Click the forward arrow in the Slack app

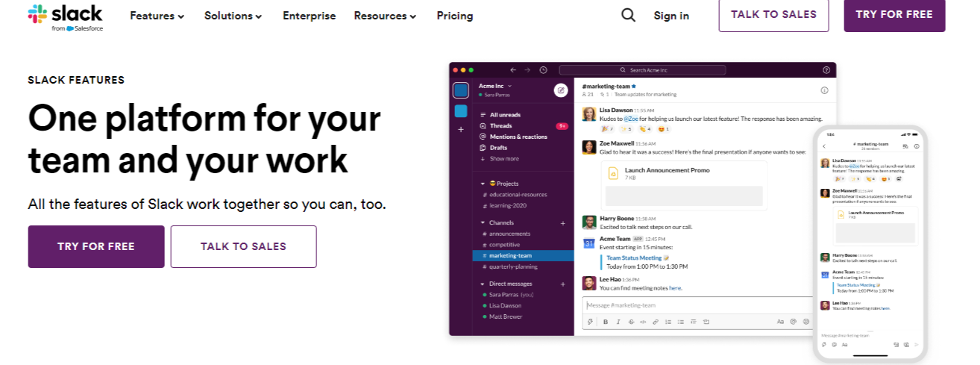pyautogui.click(x=528, y=70)
